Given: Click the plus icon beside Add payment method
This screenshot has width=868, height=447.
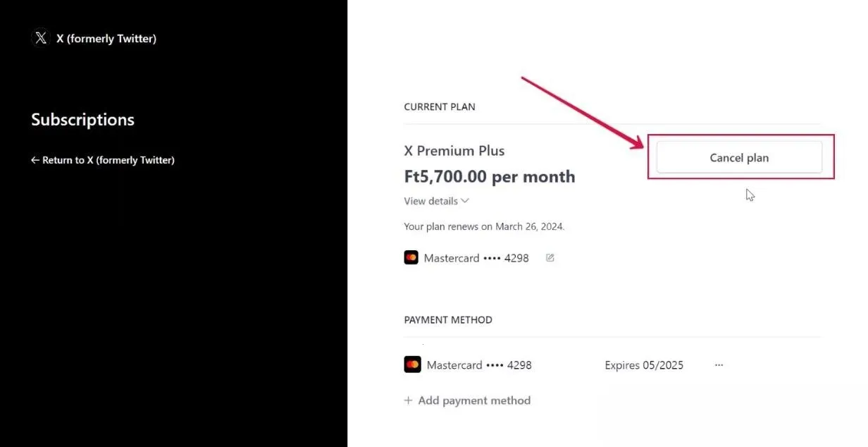Looking at the screenshot, I should tap(408, 400).
